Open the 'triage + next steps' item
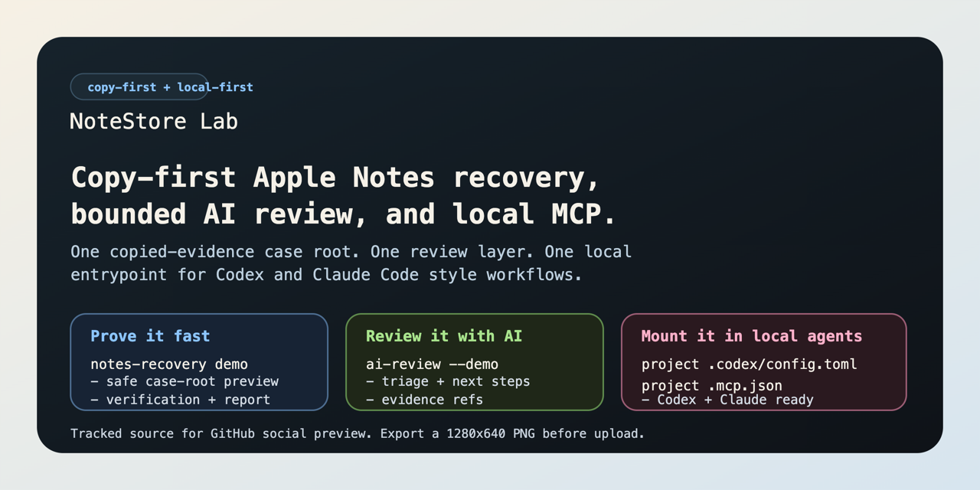The width and height of the screenshot is (980, 490). click(448, 382)
